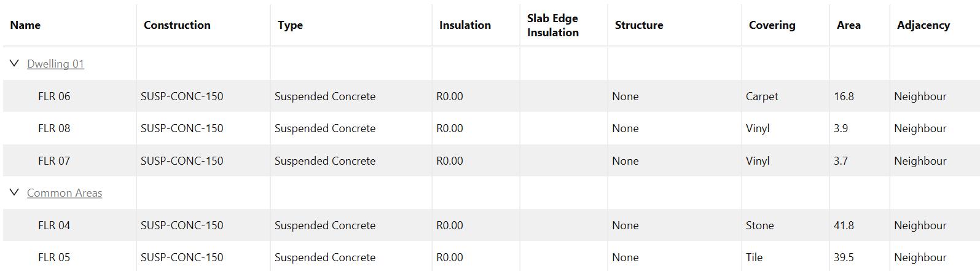Click the Slab Edge Insulation header
The width and height of the screenshot is (980, 271).
tap(552, 25)
